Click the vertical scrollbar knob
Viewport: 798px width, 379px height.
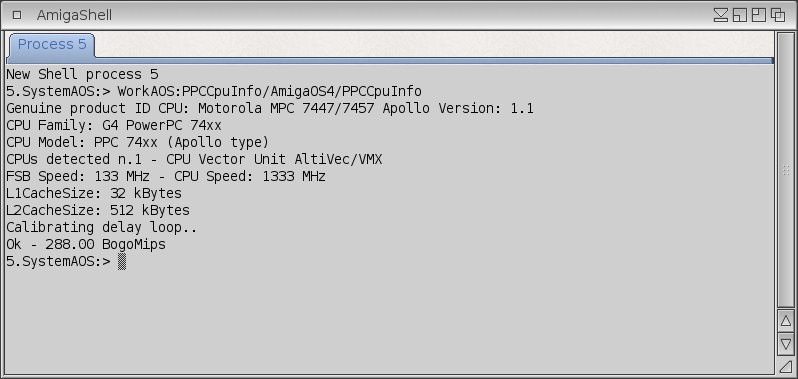click(x=786, y=170)
